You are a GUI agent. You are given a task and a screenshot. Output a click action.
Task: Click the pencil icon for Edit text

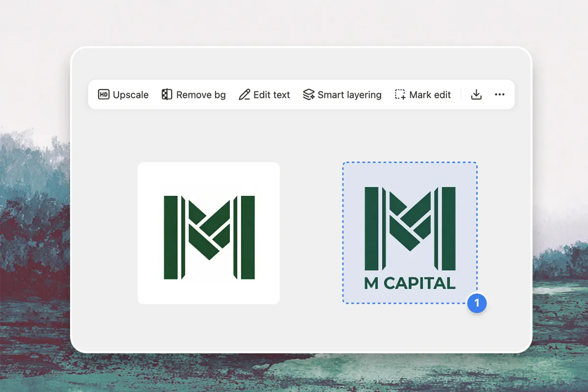[244, 95]
